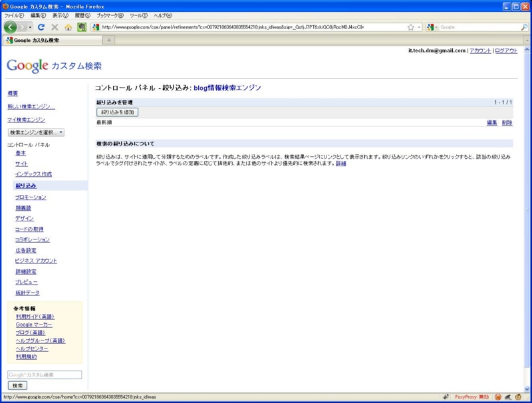
Task: Click the magnifier search icon in the search box
Action: click(524, 27)
